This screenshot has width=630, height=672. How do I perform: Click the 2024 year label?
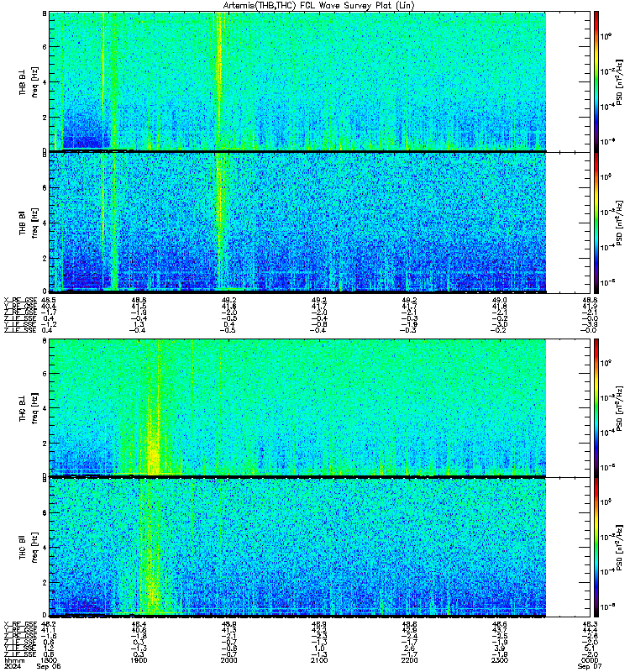12,666
